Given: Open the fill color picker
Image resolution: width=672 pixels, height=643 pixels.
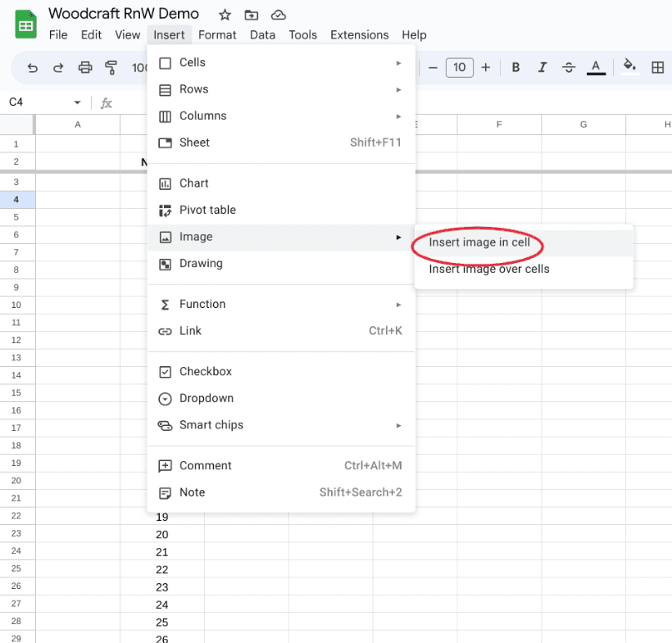Looking at the screenshot, I should pos(629,66).
